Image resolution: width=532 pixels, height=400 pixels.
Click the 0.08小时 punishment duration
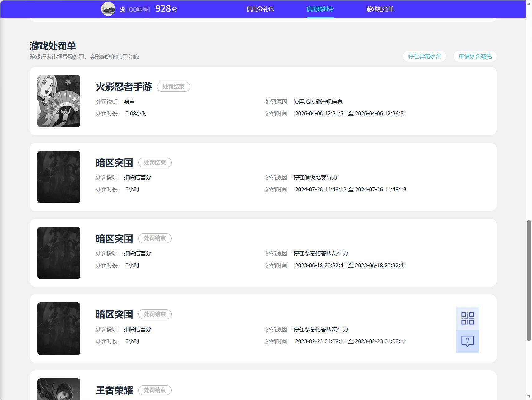click(136, 114)
